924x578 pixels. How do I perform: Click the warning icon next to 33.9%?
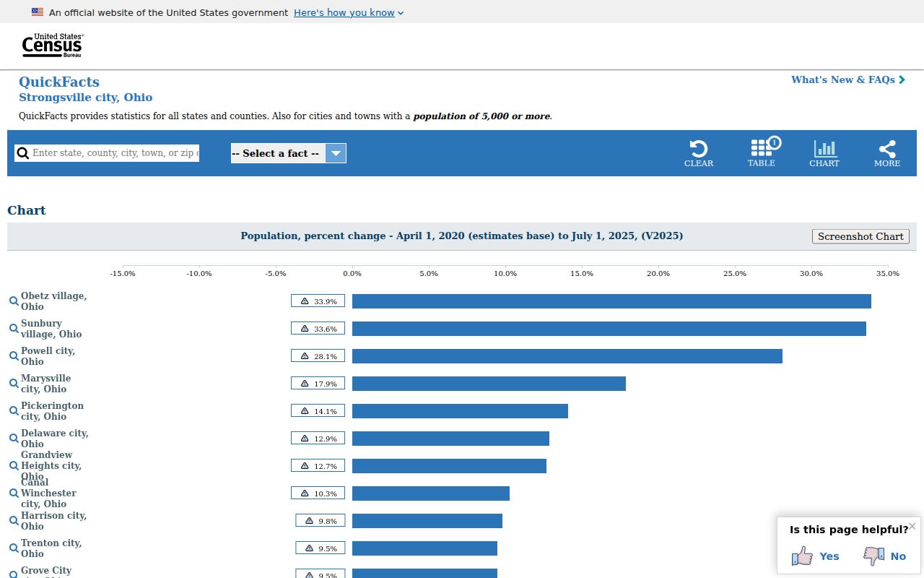click(305, 301)
